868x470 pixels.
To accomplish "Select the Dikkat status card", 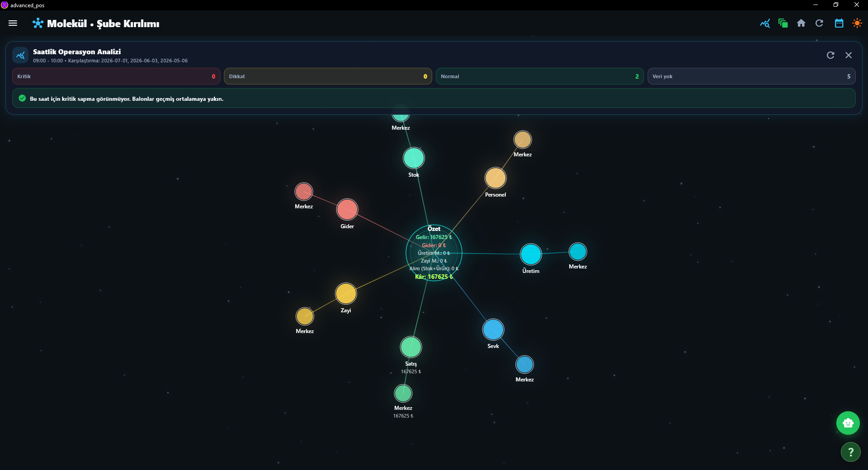I will point(328,76).
